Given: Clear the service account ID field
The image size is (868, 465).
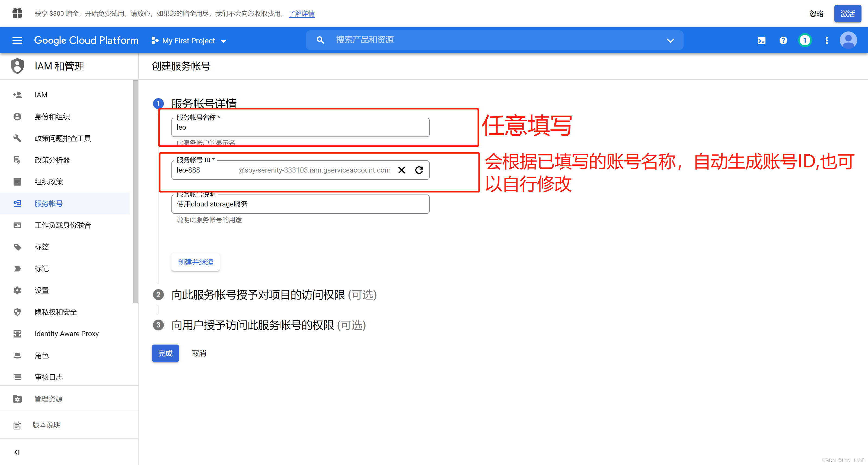Looking at the screenshot, I should tap(401, 170).
